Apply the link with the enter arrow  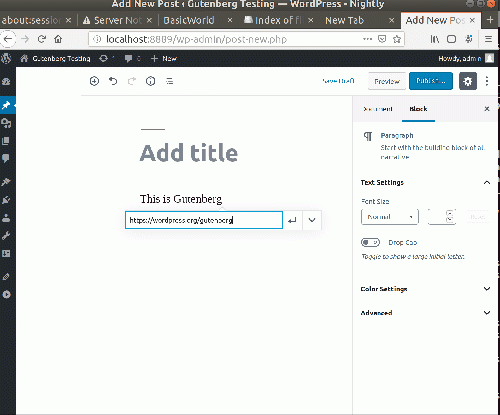[x=292, y=220]
